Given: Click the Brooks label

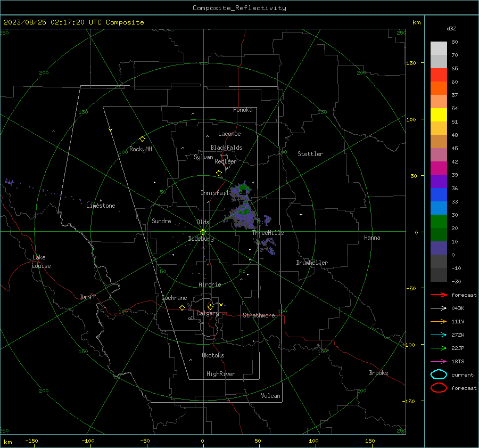Looking at the screenshot, I should click(x=378, y=373).
